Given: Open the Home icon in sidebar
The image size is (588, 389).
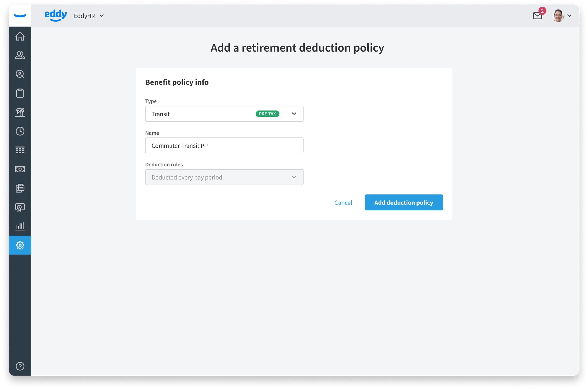Looking at the screenshot, I should (20, 36).
